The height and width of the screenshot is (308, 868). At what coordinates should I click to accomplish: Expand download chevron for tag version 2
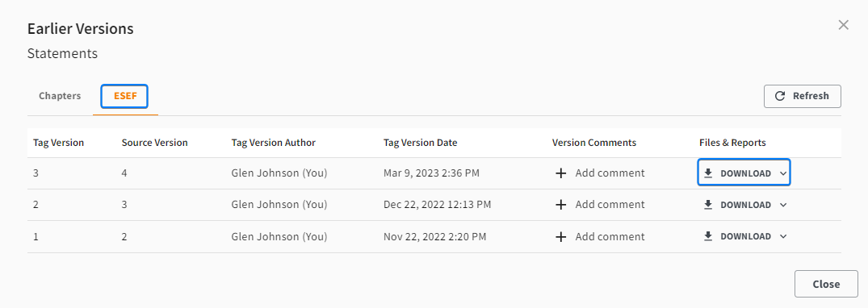coord(782,205)
